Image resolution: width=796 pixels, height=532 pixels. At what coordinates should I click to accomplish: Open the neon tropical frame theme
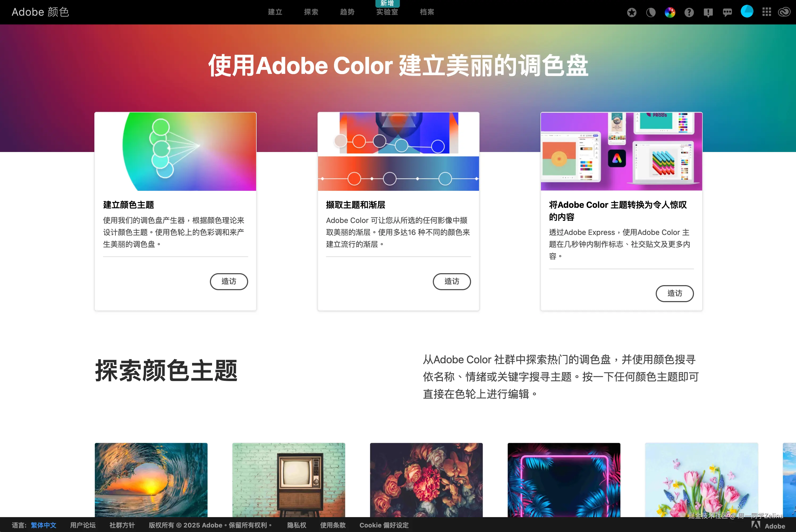pos(564,480)
